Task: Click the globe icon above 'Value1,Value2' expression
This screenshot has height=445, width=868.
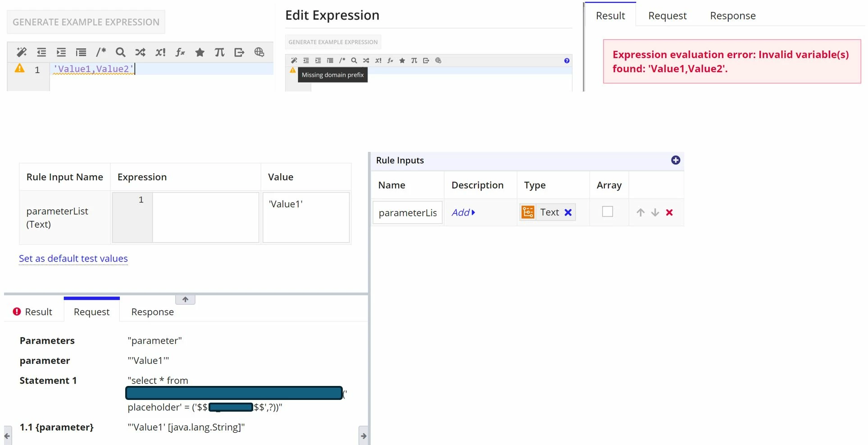Action: (259, 52)
